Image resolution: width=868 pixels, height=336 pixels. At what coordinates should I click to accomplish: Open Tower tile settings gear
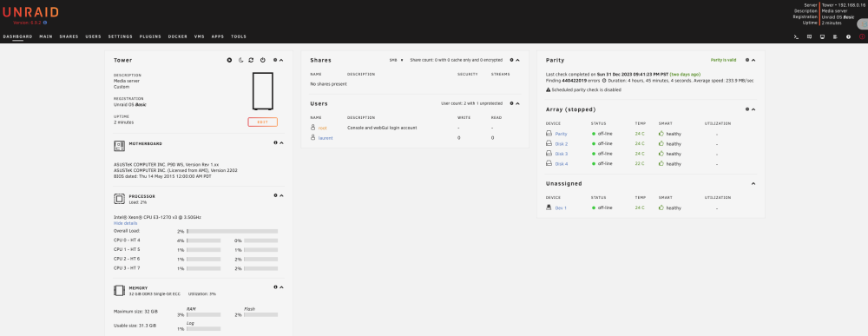(x=275, y=60)
